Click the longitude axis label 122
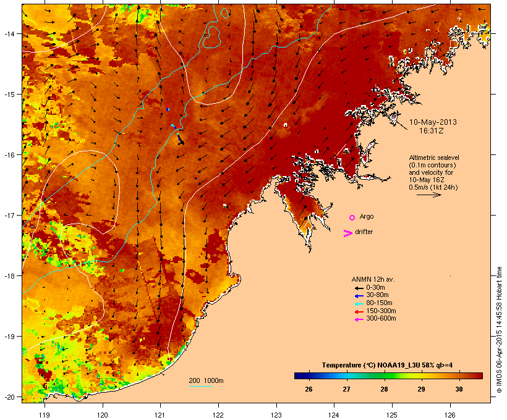Screen dimensions: 507x420 click(x=218, y=415)
